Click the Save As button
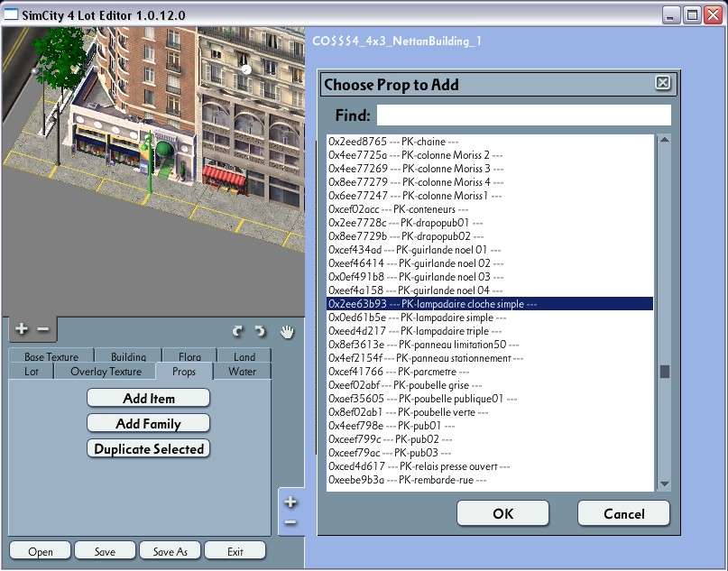Image resolution: width=728 pixels, height=571 pixels. (x=170, y=551)
